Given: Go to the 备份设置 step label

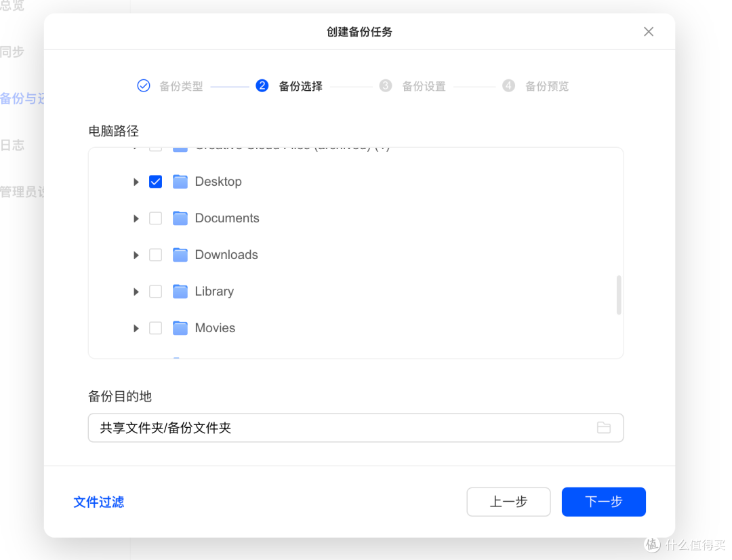Looking at the screenshot, I should click(424, 86).
